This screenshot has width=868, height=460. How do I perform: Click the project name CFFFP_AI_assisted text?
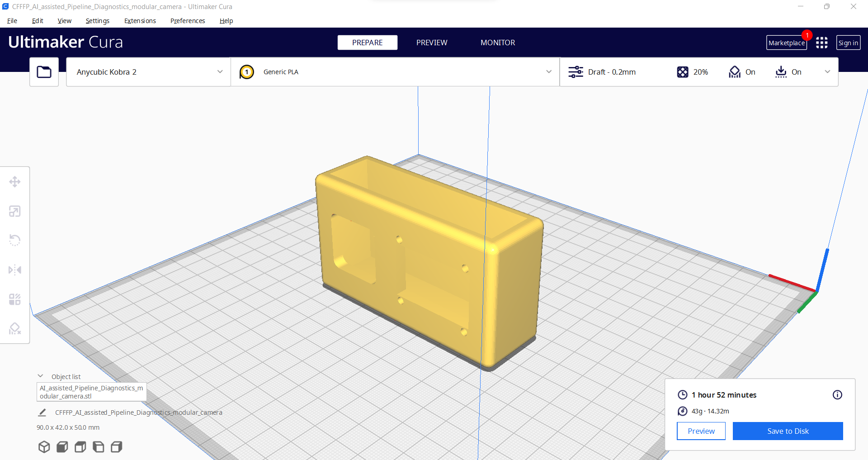(x=139, y=413)
